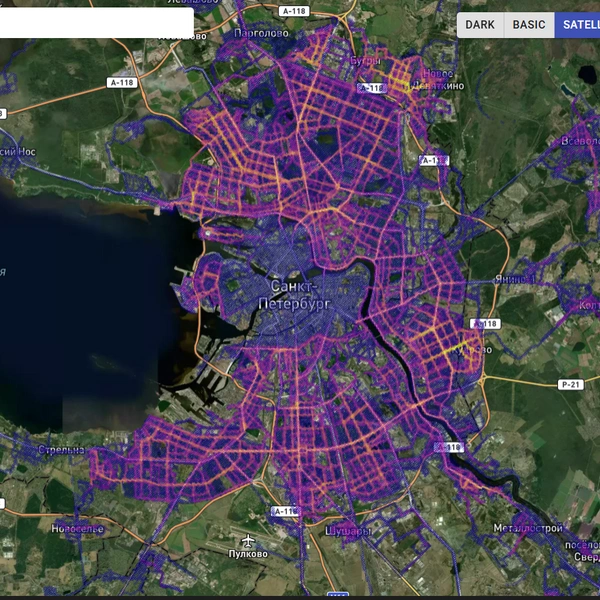Select the SATELLITE map style

click(577, 25)
